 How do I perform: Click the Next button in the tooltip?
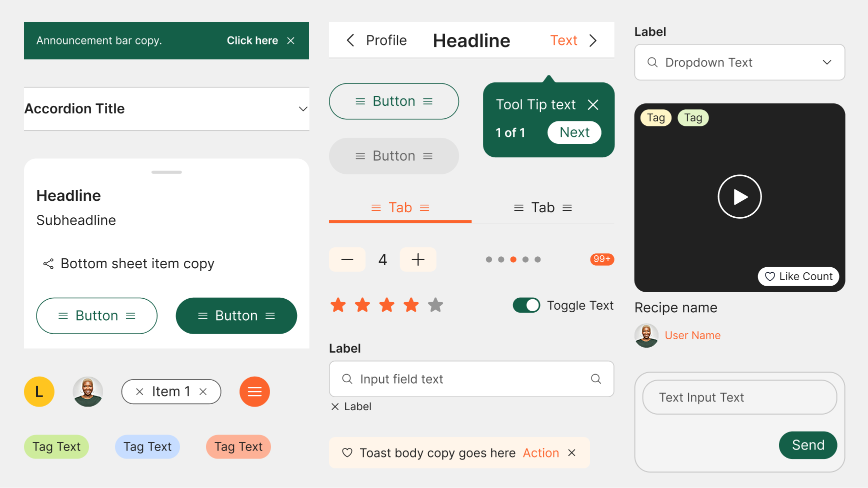click(574, 132)
